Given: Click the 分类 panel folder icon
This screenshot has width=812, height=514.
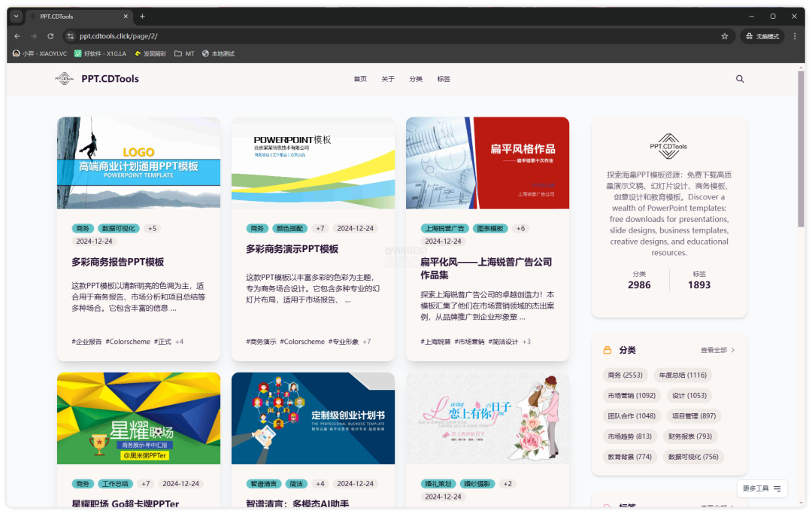Looking at the screenshot, I should 607,350.
